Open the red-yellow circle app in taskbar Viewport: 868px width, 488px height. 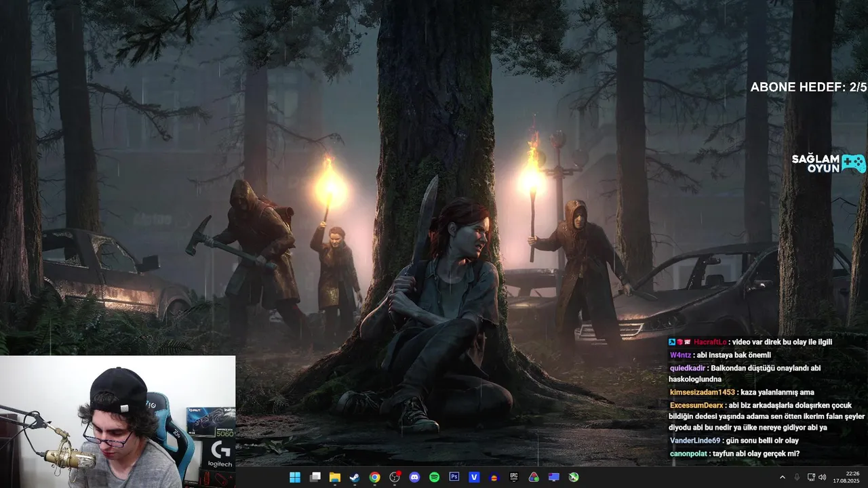pyautogui.click(x=494, y=477)
